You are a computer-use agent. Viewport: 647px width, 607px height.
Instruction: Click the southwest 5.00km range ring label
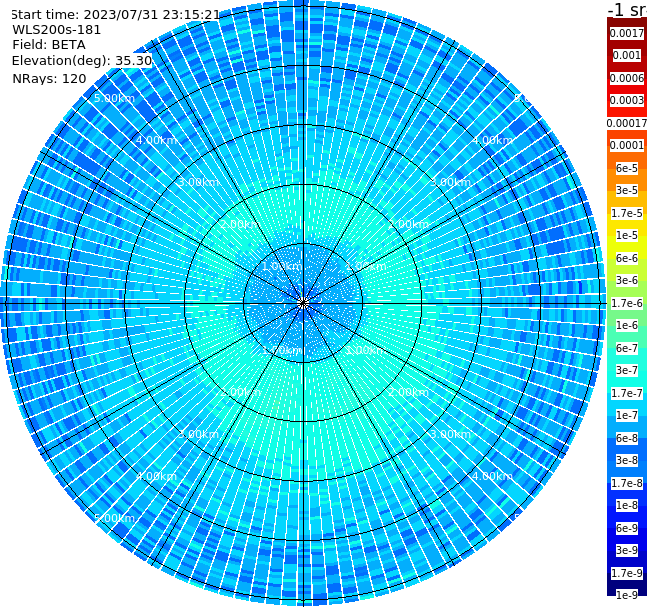[x=114, y=518]
